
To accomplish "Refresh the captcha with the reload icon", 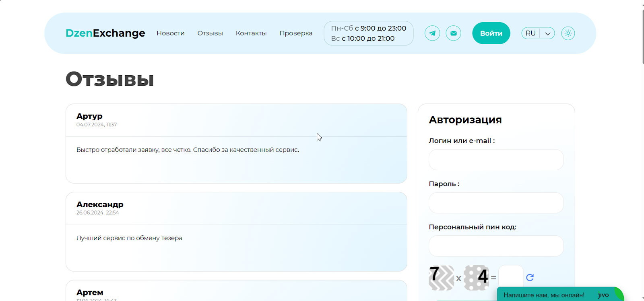I will coord(530,277).
